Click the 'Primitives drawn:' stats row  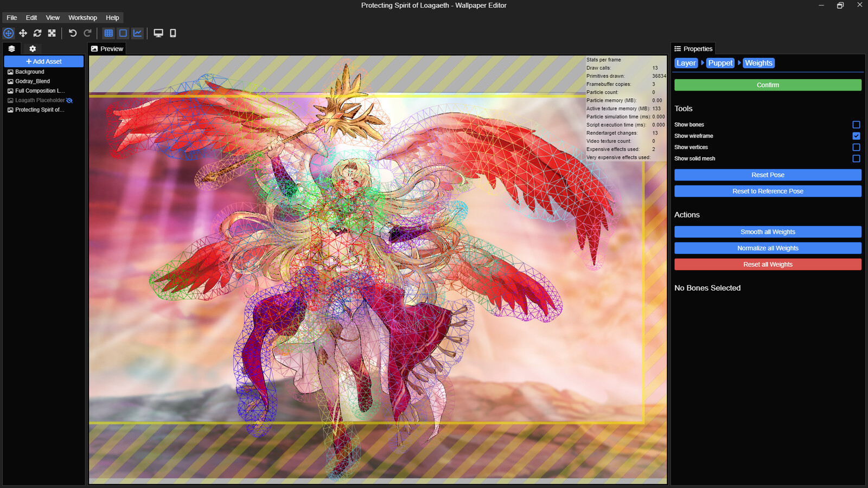pos(626,76)
